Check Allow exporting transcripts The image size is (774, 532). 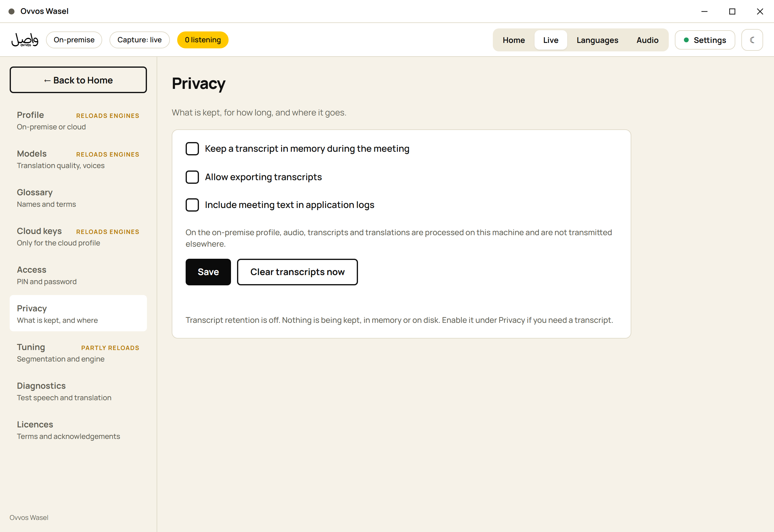coord(192,177)
